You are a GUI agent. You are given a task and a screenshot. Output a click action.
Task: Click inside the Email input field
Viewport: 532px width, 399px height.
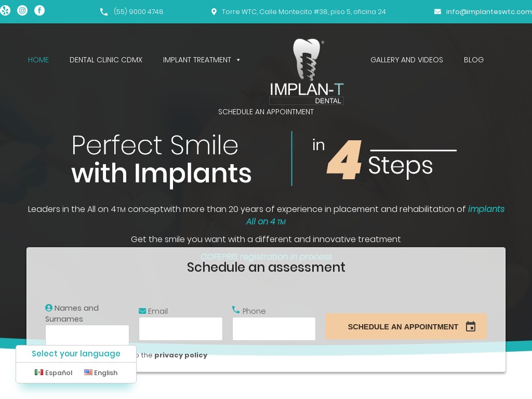click(x=181, y=329)
